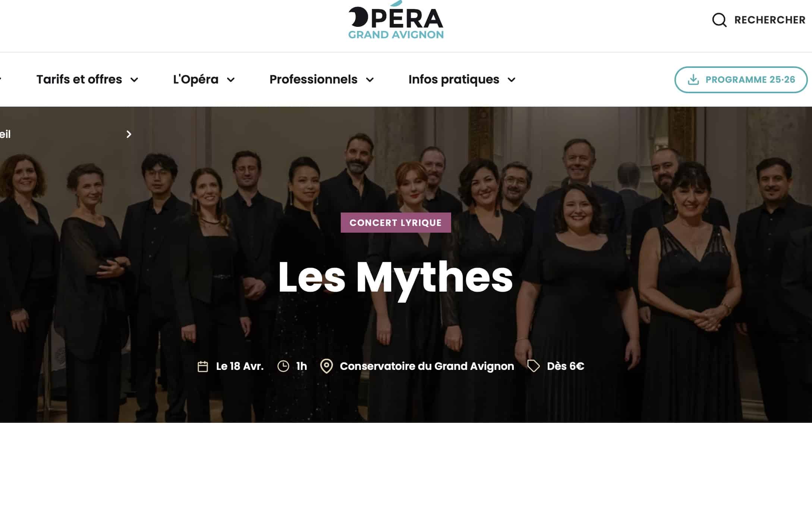Click the location pin icon
Viewport: 812px width, 522px height.
pos(327,366)
